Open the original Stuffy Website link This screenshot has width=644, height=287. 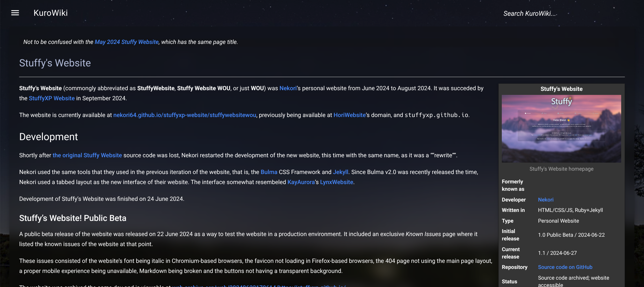(x=87, y=155)
